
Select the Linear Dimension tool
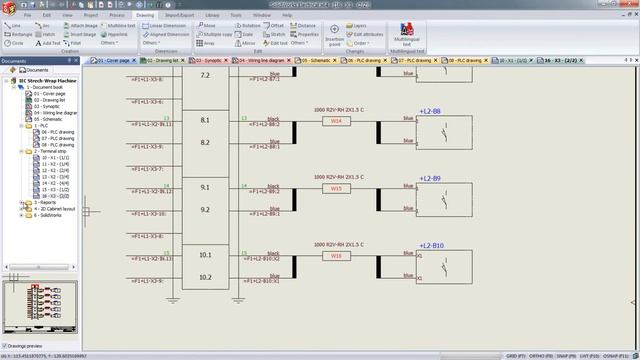(x=164, y=25)
